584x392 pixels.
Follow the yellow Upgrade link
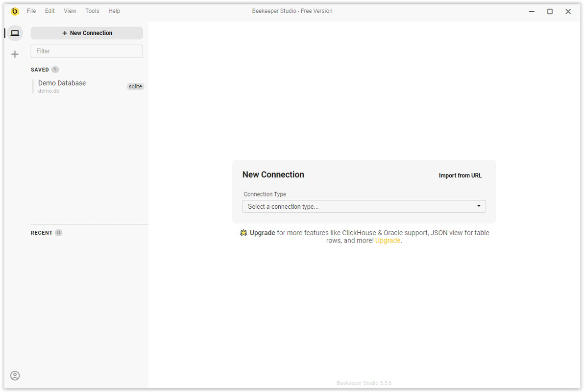click(388, 241)
